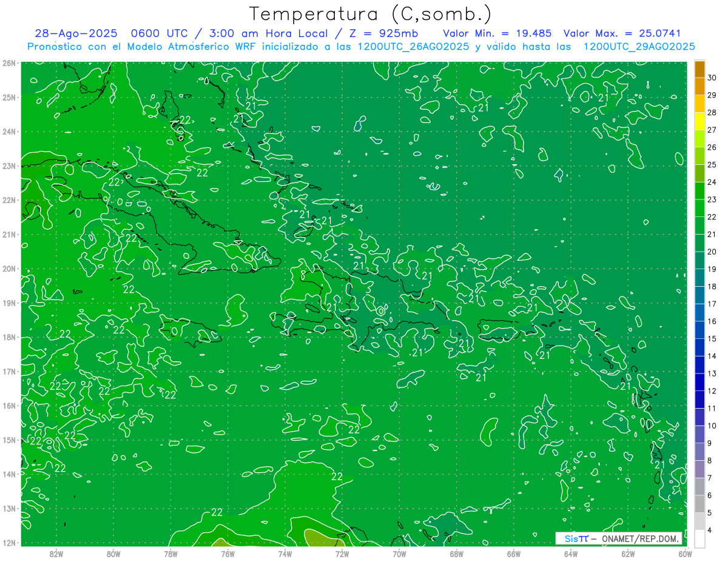The width and height of the screenshot is (728, 562).
Task: Click the latitude axis label "26N"
Action: tap(8, 63)
